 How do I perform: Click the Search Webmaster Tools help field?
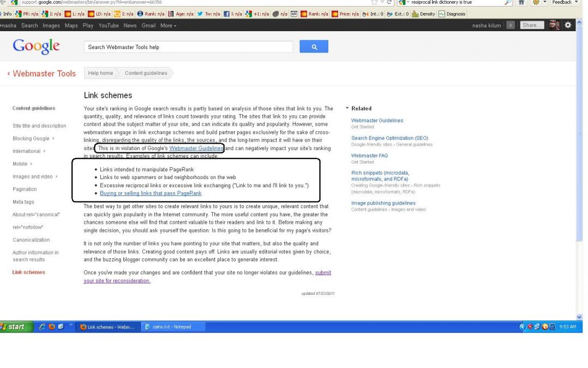[x=188, y=47]
